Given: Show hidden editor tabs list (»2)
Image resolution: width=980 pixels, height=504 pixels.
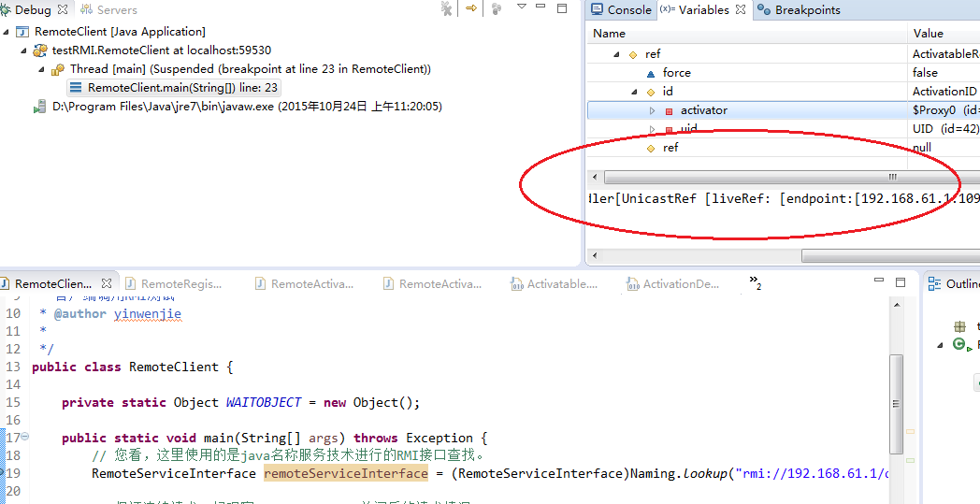Looking at the screenshot, I should [756, 282].
